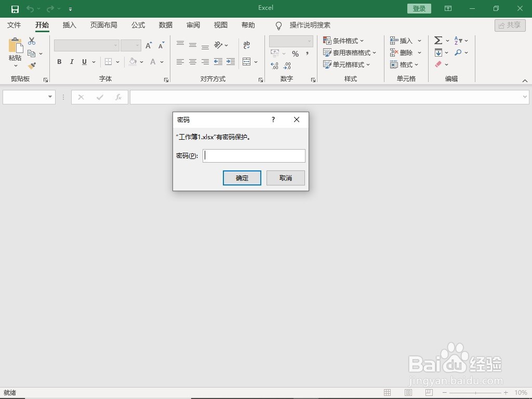Click the AutoSum sigma icon

(x=438, y=41)
